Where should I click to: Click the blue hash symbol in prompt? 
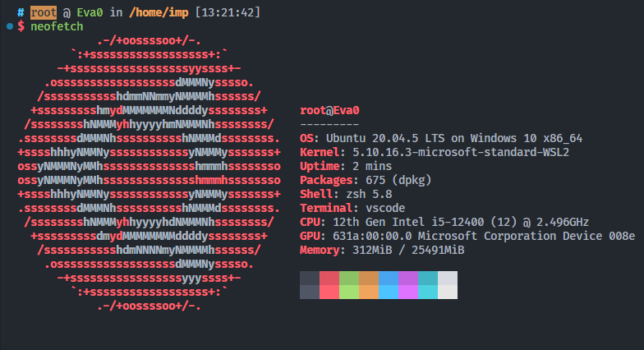[21, 12]
